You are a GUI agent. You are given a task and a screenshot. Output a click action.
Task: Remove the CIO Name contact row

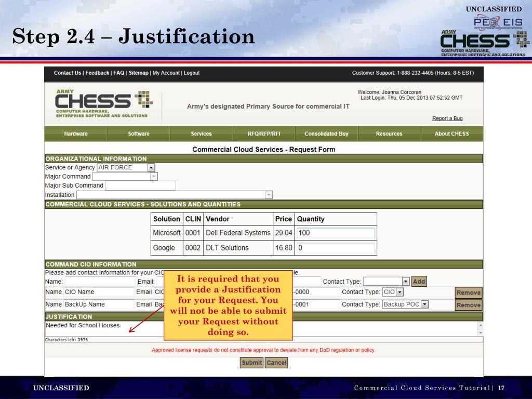click(468, 292)
